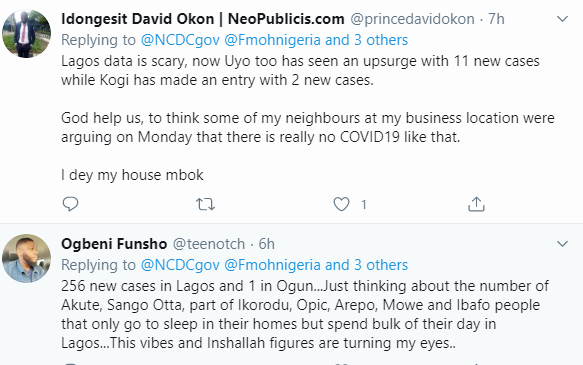Open @NCDCgov mention in Ogbeni's reply
The image size is (583, 365).
(180, 265)
